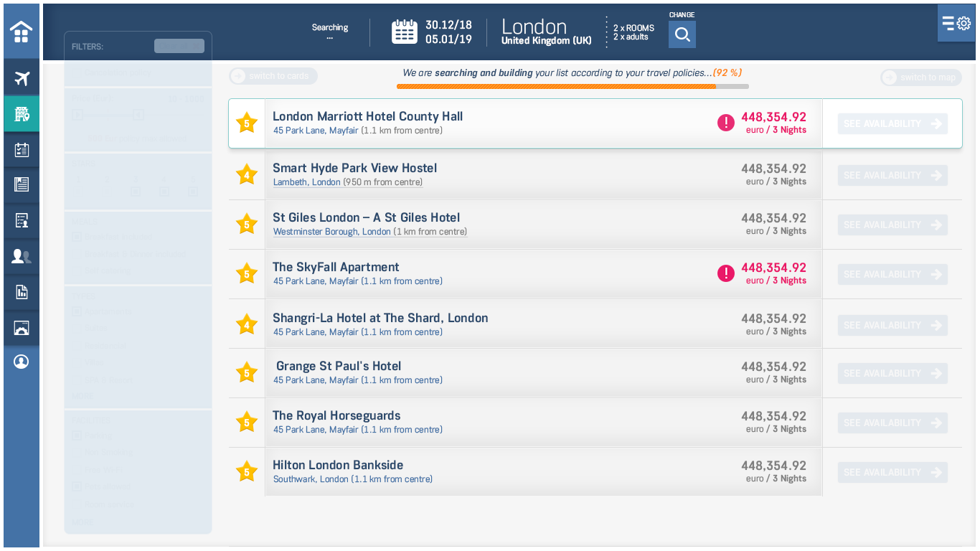Open Hilton London Bankside hotel title
The width and height of the screenshot is (980, 551).
pyautogui.click(x=338, y=465)
